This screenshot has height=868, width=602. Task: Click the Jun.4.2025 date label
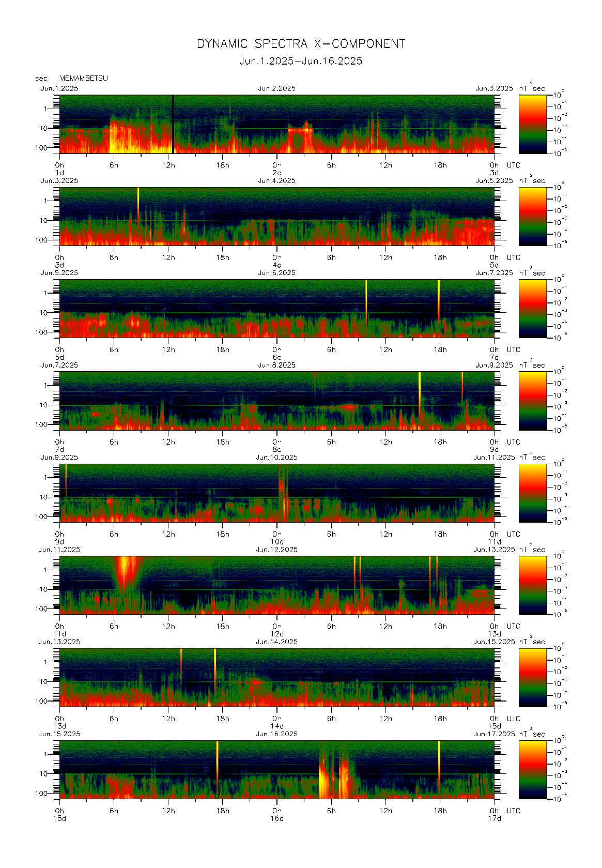[277, 180]
